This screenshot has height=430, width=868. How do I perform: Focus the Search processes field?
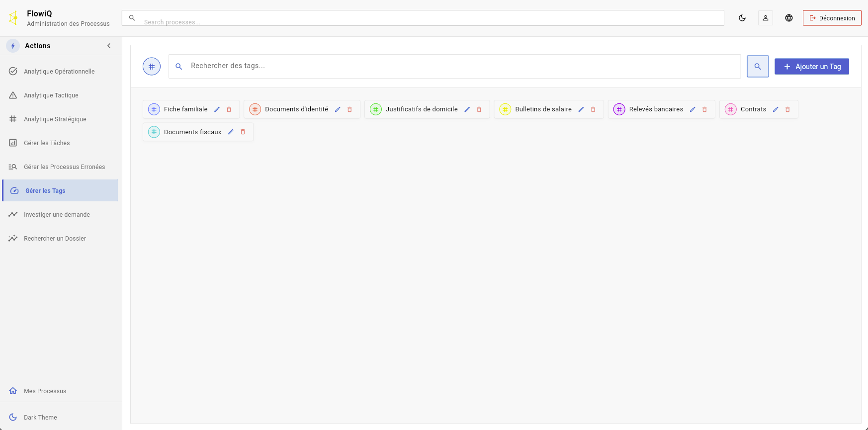click(x=423, y=18)
